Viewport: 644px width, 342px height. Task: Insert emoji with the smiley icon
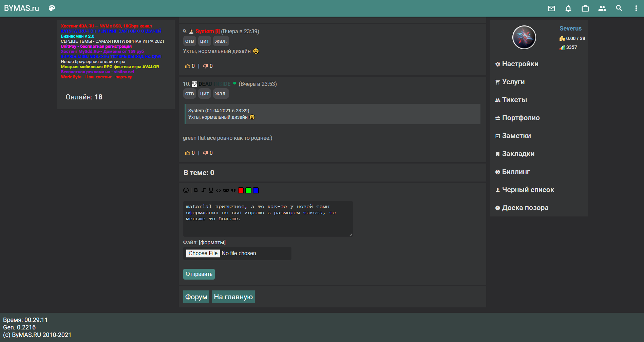click(186, 190)
